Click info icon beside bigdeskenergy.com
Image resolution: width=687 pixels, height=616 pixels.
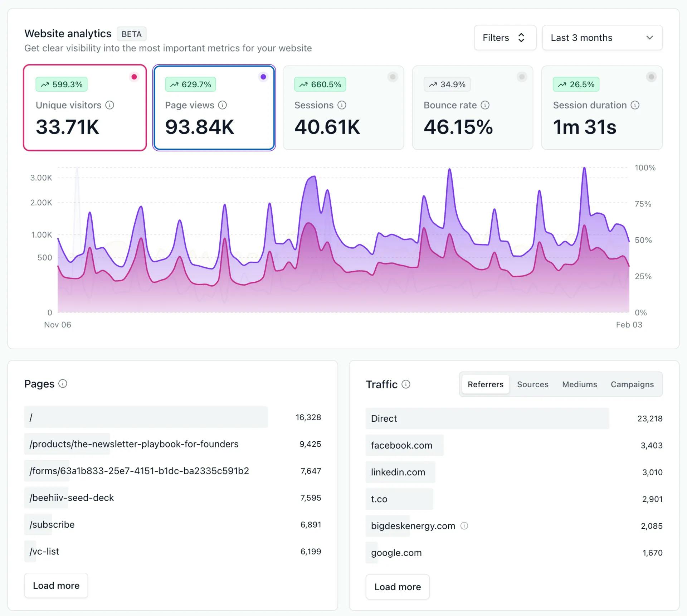pos(464,526)
